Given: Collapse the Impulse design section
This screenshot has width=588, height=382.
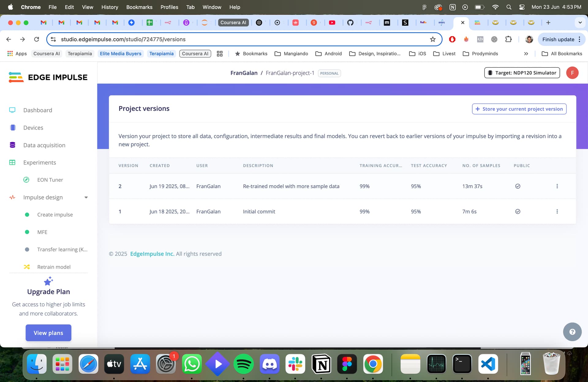Looking at the screenshot, I should [86, 197].
